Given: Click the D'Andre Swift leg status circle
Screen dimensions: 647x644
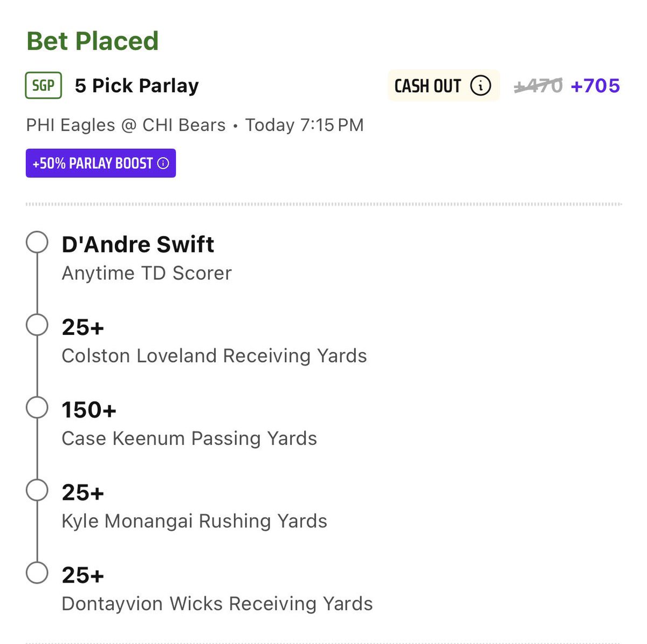Looking at the screenshot, I should point(37,243).
